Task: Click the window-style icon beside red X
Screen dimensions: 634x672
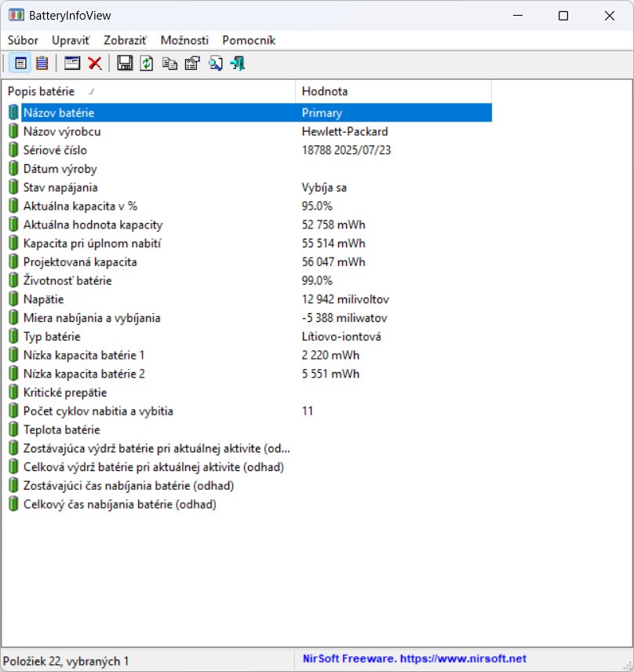Action: point(72,64)
